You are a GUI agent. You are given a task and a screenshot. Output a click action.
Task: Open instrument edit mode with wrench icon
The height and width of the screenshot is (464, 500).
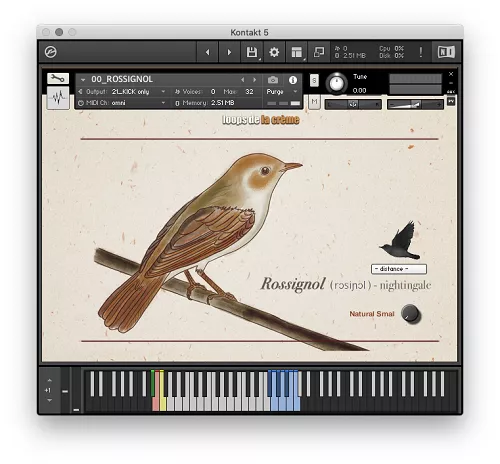(58, 78)
